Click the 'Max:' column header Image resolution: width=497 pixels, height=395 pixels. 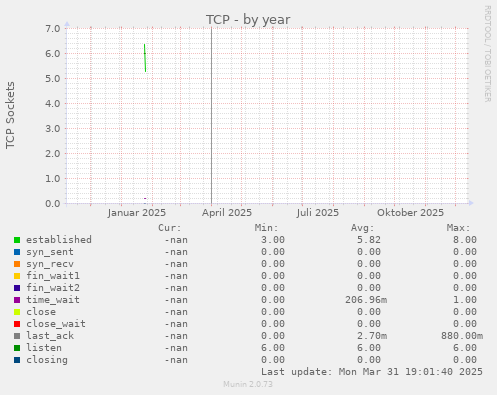(x=458, y=228)
